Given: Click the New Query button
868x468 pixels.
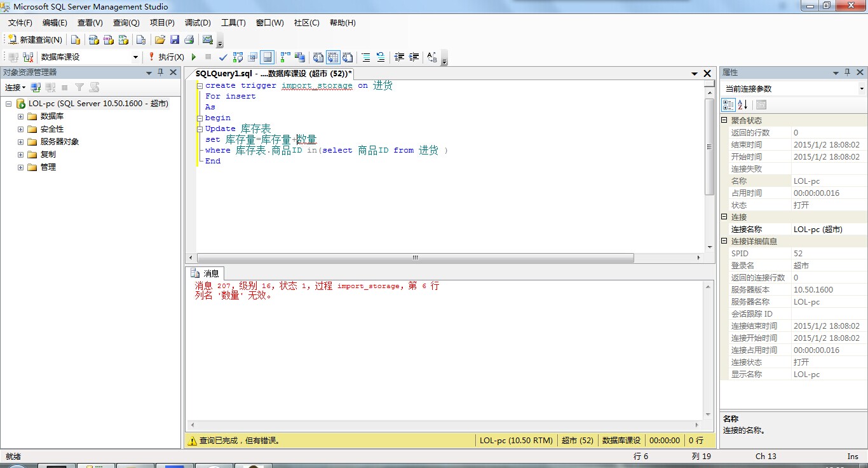Looking at the screenshot, I should pos(35,39).
